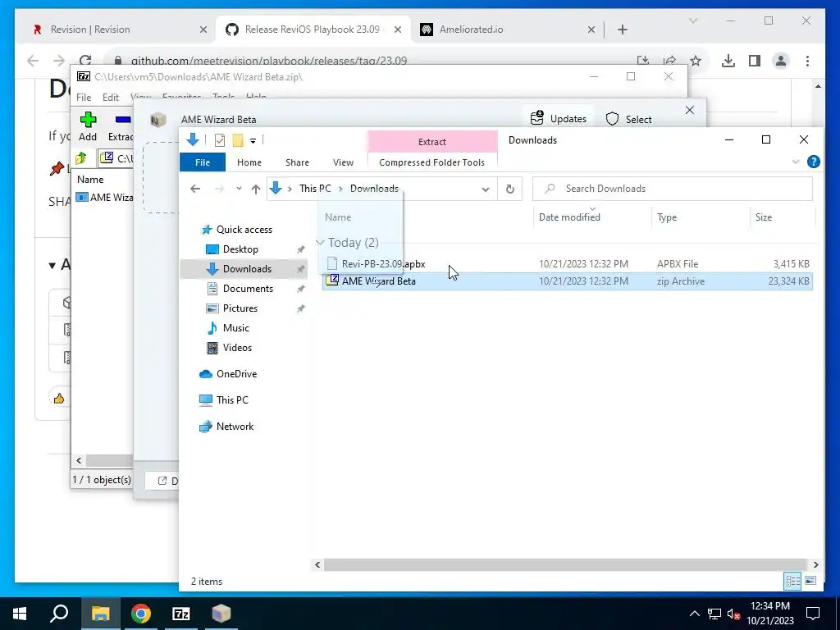This screenshot has width=840, height=630.
Task: Switch to details view icon in Explorer status bar
Action: point(792,582)
